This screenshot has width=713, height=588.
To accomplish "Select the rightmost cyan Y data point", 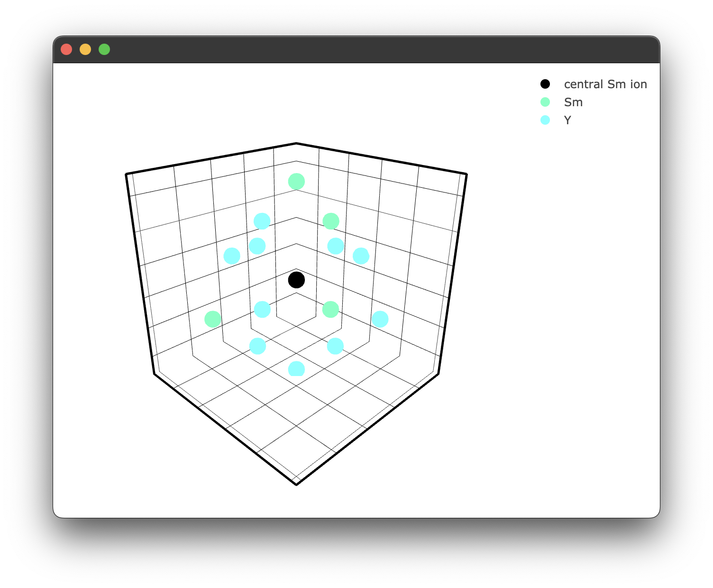I will tap(380, 319).
